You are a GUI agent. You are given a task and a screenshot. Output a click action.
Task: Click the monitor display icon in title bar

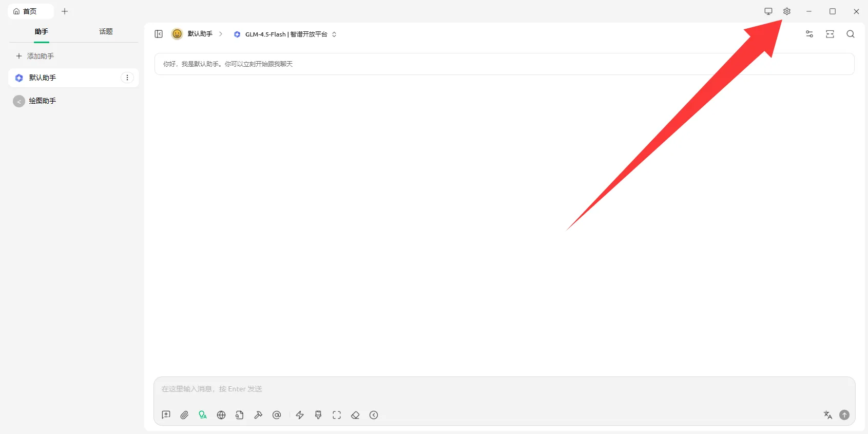click(x=768, y=11)
